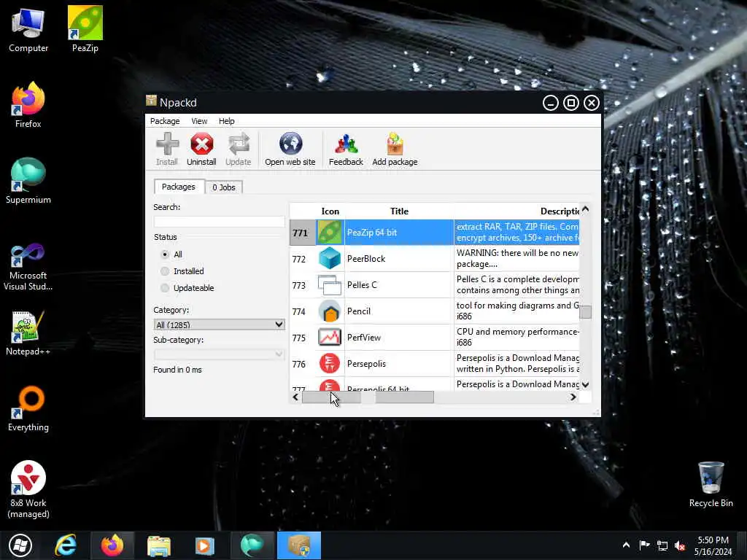Open media player from the taskbar
The width and height of the screenshot is (747, 560).
coord(205,545)
